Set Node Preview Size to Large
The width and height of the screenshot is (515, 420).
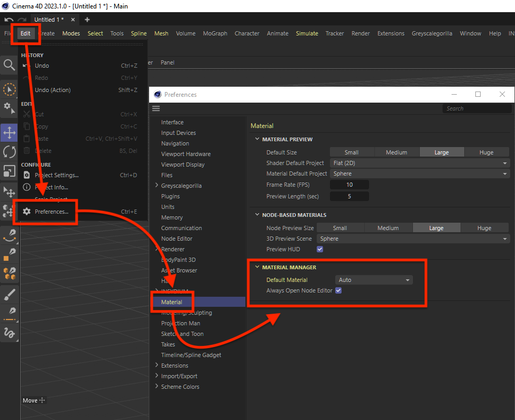coord(436,228)
